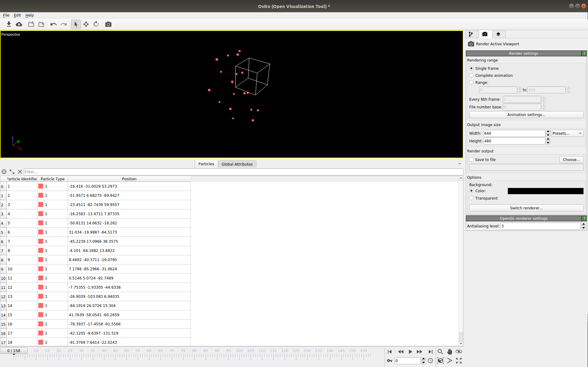Viewport: 588px width, 367px height.
Task: Open the Pipelines tab icon
Action: [x=471, y=34]
